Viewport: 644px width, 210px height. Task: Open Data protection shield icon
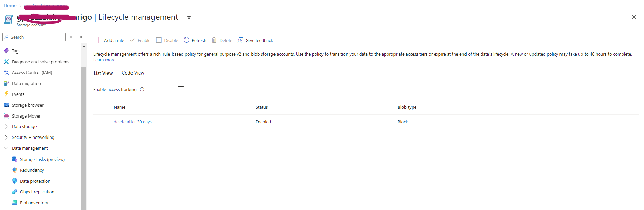point(15,181)
